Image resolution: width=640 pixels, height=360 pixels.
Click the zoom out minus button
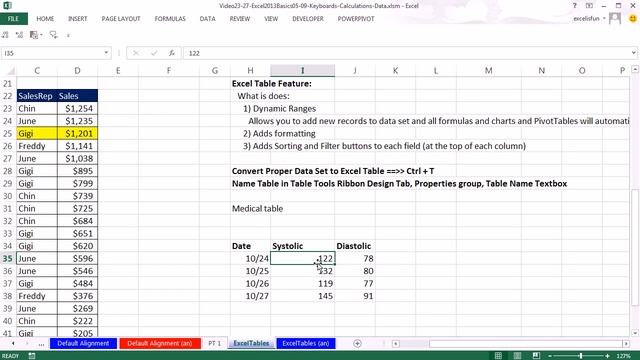550,356
